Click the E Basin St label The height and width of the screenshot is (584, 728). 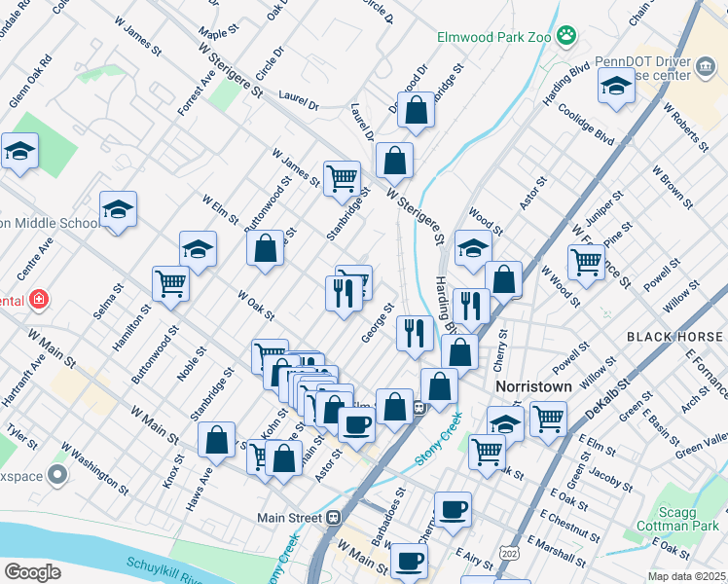point(661,426)
